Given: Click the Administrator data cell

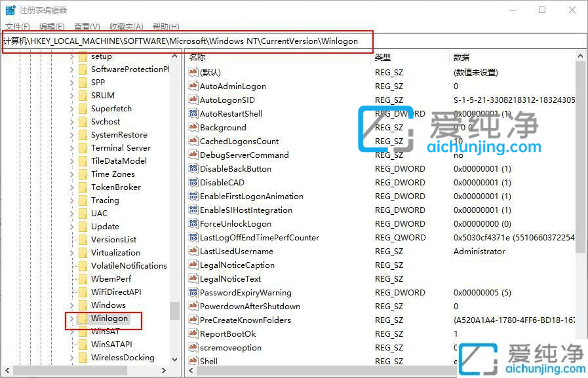Looking at the screenshot, I should click(x=479, y=251).
